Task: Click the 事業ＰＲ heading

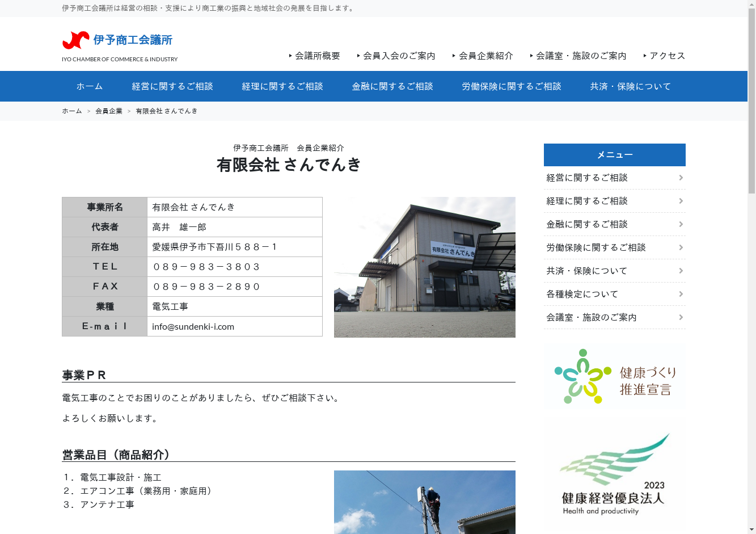Action: [x=84, y=375]
